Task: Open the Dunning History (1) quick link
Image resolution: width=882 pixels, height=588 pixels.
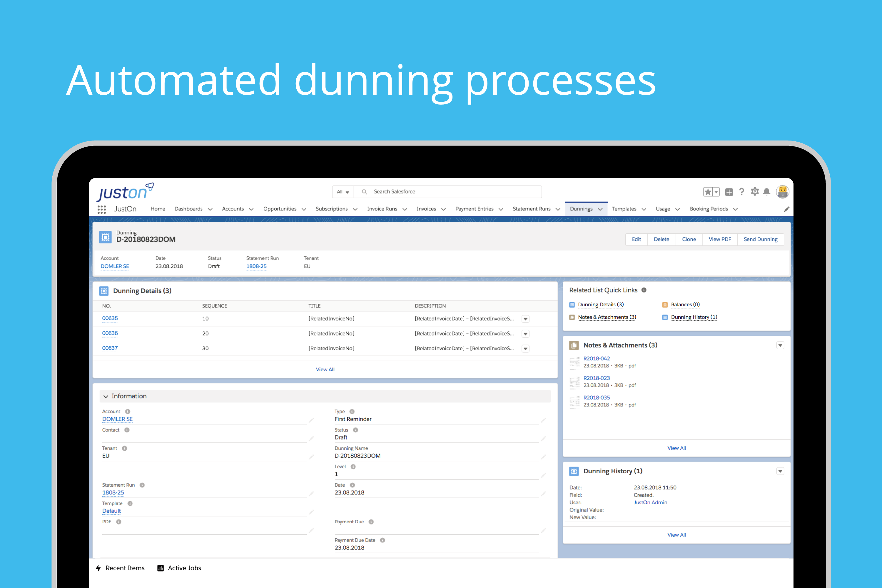Action: (694, 317)
